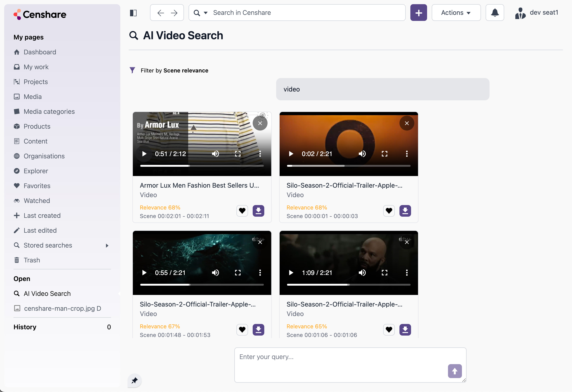Favorite the Silo Relevance 68% video

click(x=389, y=211)
